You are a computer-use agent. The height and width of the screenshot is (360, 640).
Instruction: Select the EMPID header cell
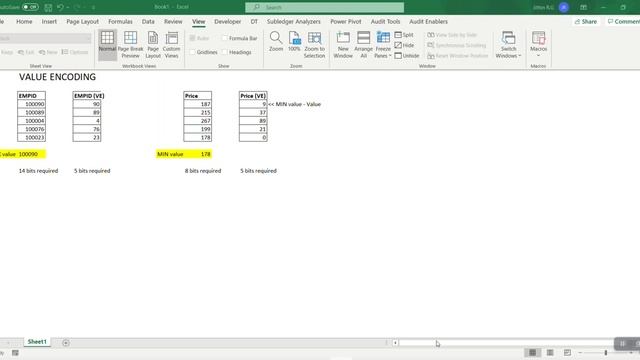(x=31, y=96)
